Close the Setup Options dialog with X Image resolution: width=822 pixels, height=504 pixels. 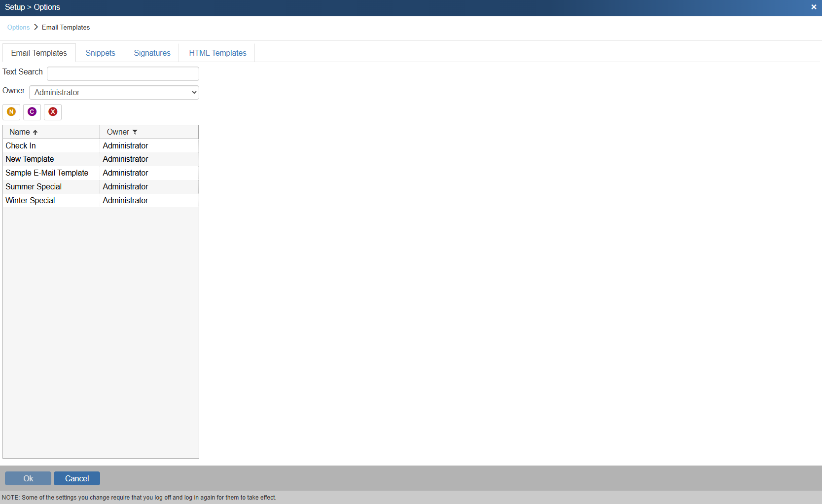coord(814,7)
